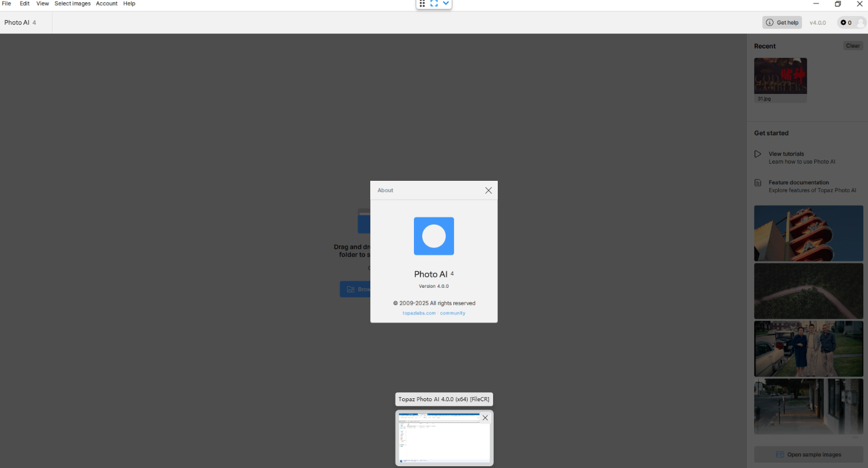
Task: Open the Select images menu
Action: click(x=73, y=4)
